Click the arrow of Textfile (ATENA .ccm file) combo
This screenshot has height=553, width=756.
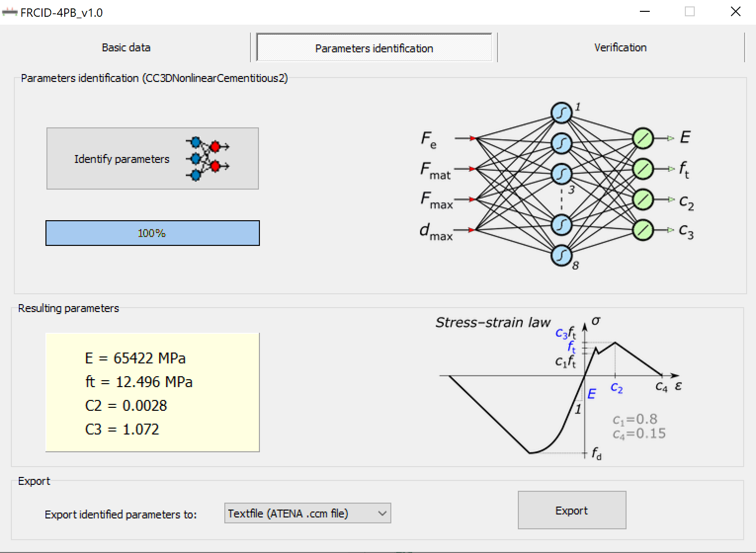[x=382, y=513]
